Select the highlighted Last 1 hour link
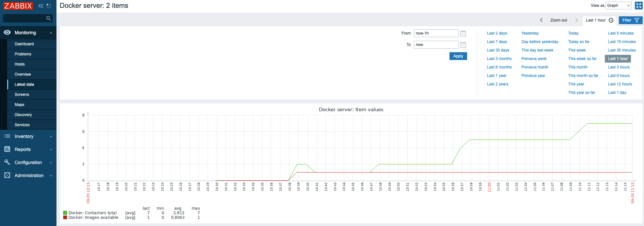The width and height of the screenshot is (644, 226). pos(618,59)
